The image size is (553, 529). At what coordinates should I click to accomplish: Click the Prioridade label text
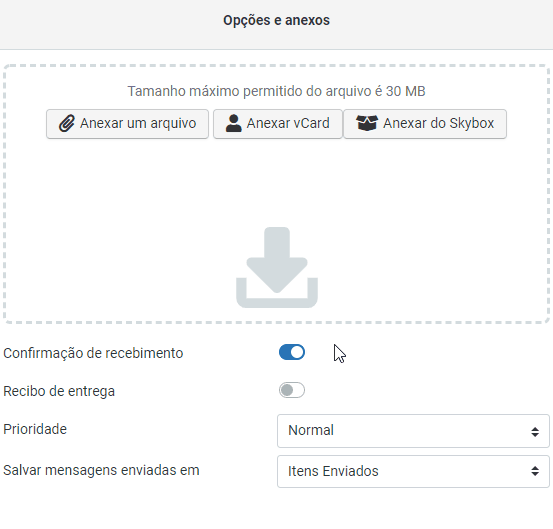pyautogui.click(x=35, y=429)
